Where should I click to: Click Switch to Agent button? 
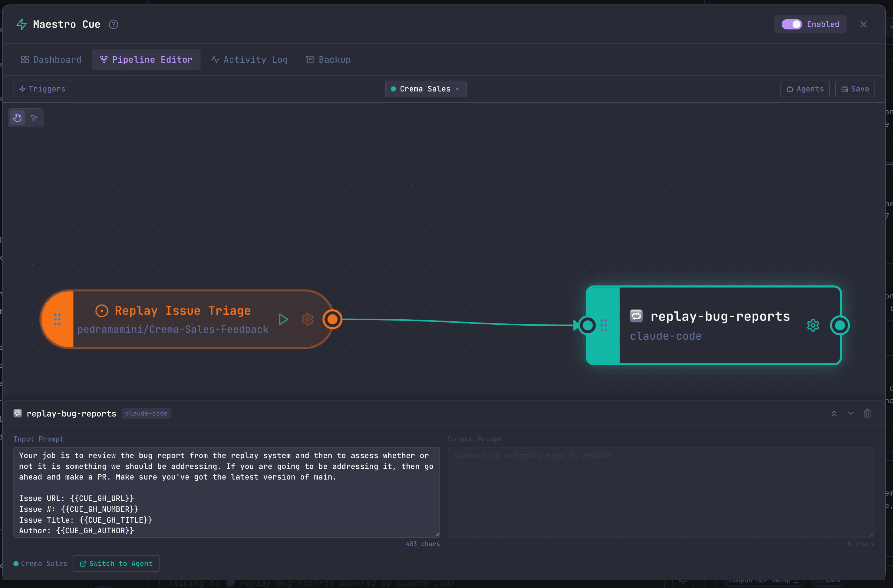tap(116, 564)
